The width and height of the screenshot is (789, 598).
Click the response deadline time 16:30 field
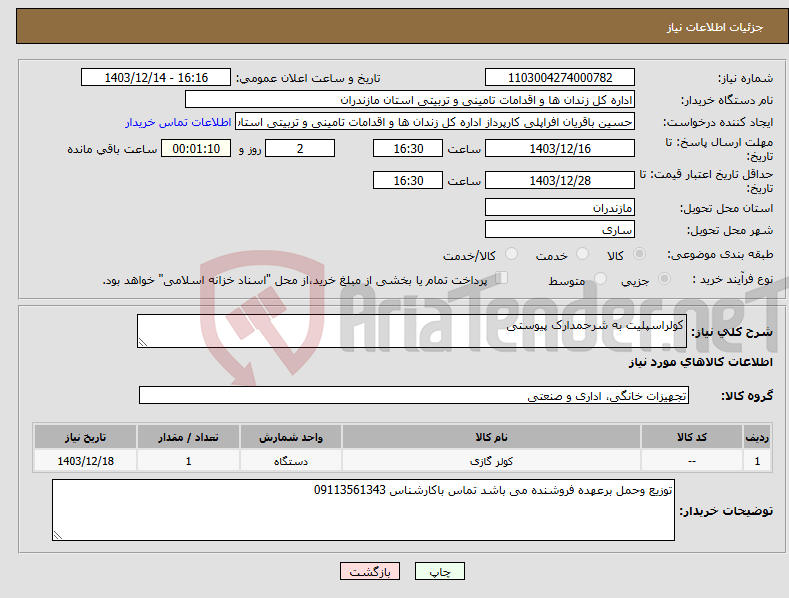point(408,148)
